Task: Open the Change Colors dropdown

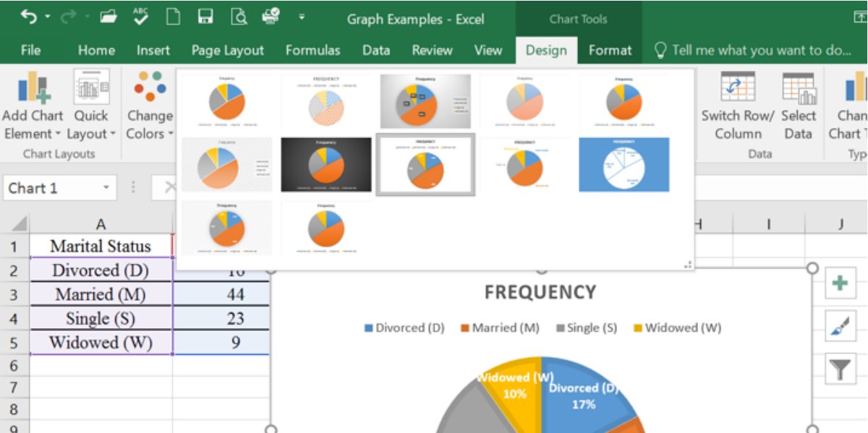Action: 150,106
